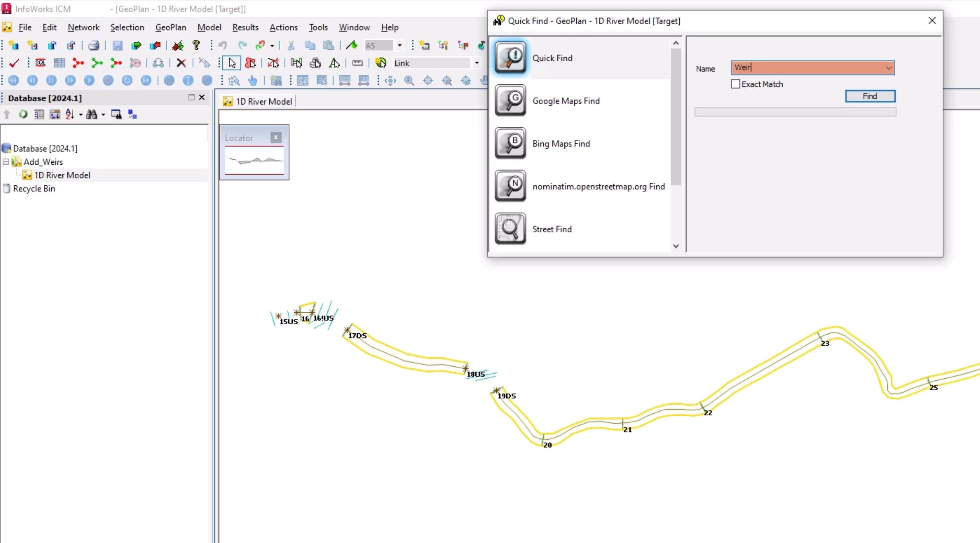Click the yellow question mark help icon
This screenshot has width=980, height=543.
(x=196, y=45)
